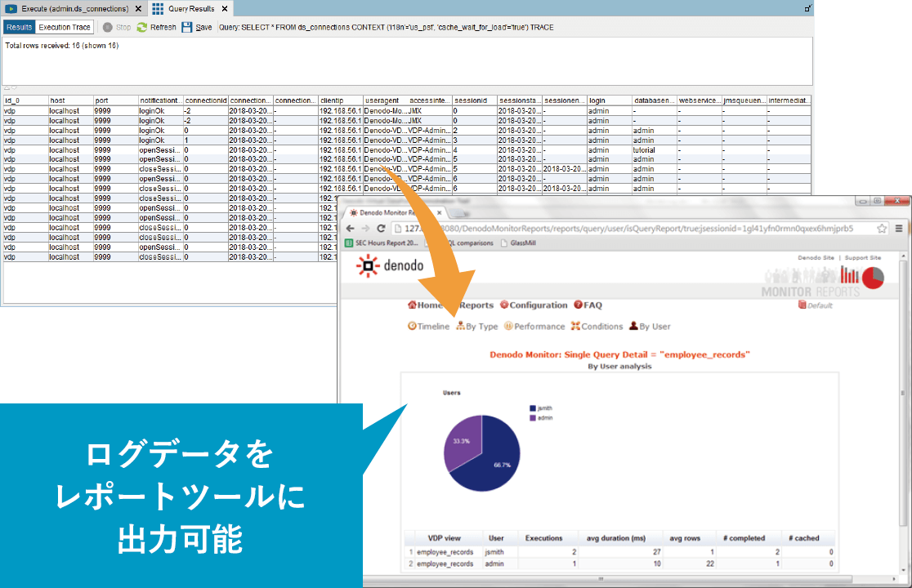Click the denodo logo
Image resolution: width=912 pixels, height=588 pixels.
coord(390,266)
